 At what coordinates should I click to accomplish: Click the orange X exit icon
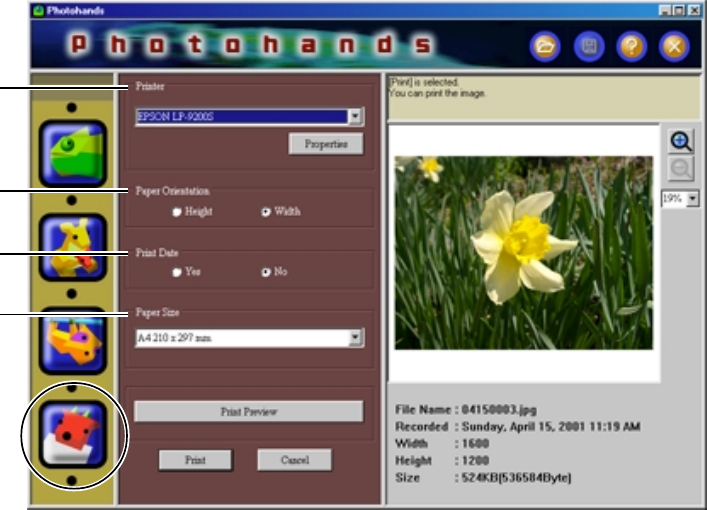point(674,46)
